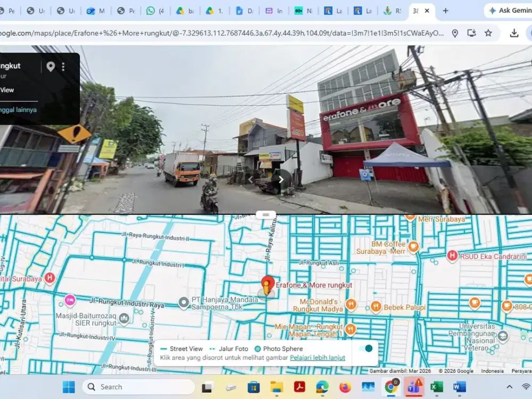
Task: Click the Universitas Pembangunan Nasional Veteran marker
Action: click(503, 336)
